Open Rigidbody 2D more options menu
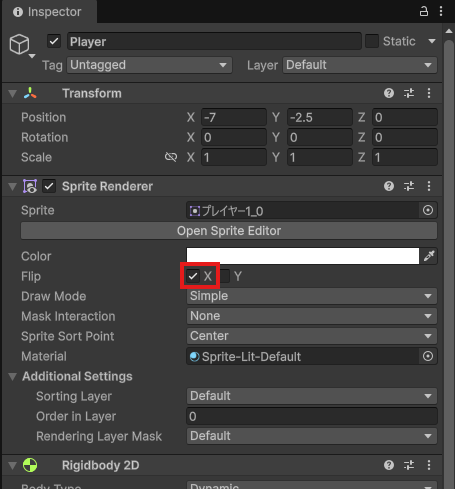 [x=429, y=465]
